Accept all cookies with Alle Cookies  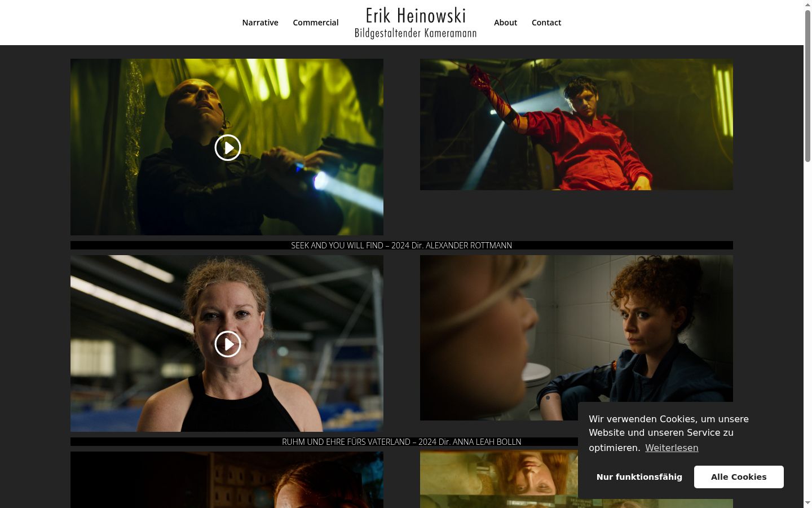pyautogui.click(x=739, y=477)
